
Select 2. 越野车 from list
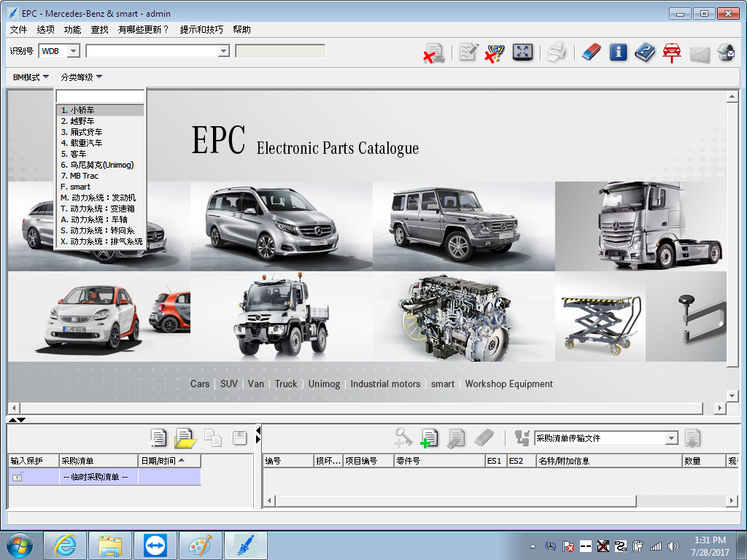[100, 121]
